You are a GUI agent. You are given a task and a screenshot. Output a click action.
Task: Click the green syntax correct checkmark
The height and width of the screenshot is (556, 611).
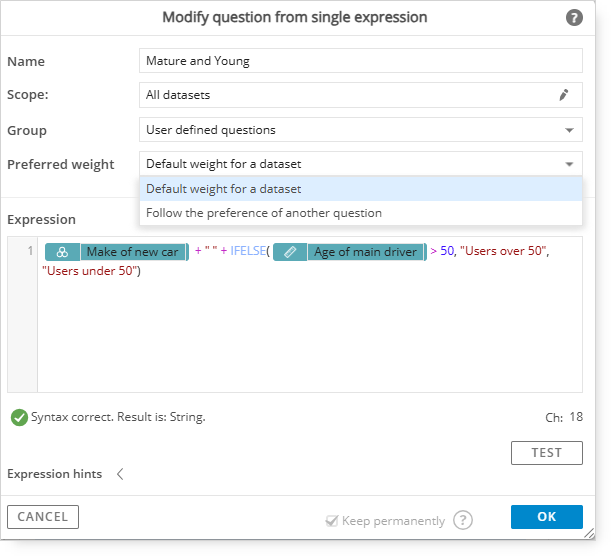(x=19, y=418)
